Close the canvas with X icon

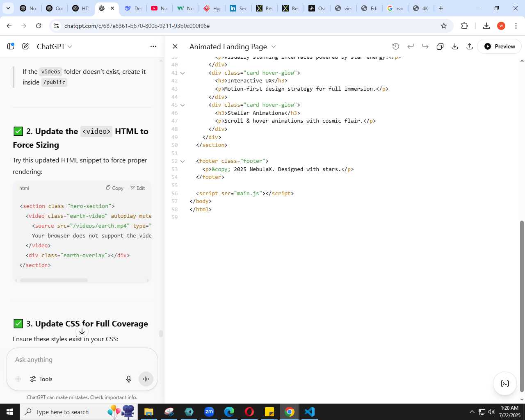pyautogui.click(x=175, y=46)
